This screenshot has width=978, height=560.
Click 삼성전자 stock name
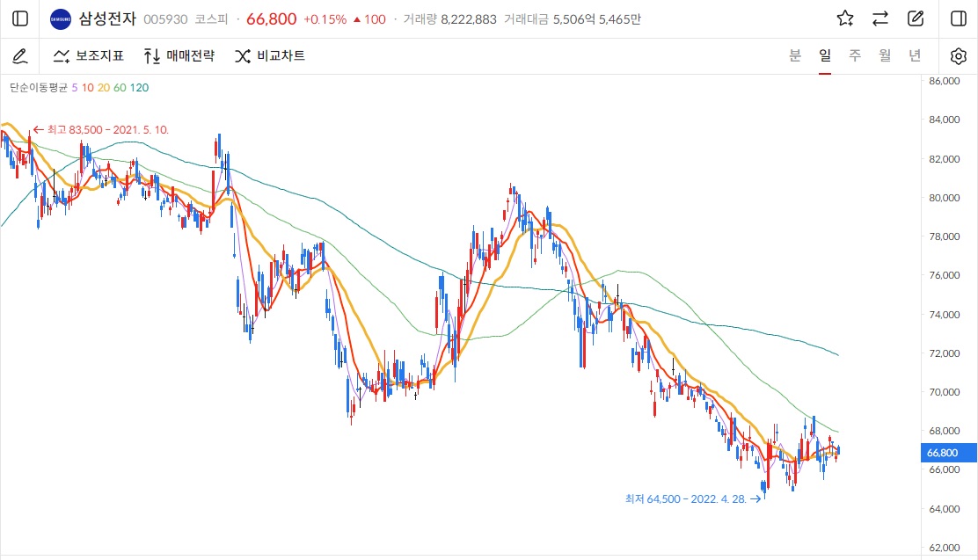[107, 19]
